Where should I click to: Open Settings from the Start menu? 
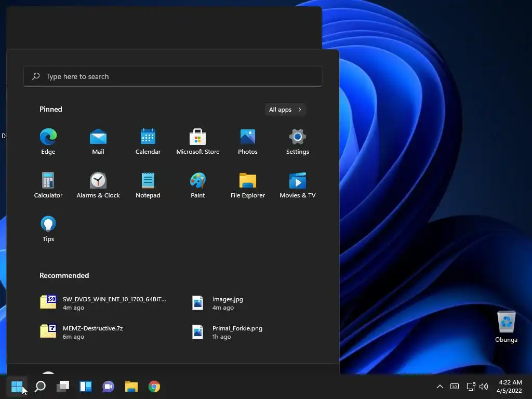point(298,141)
